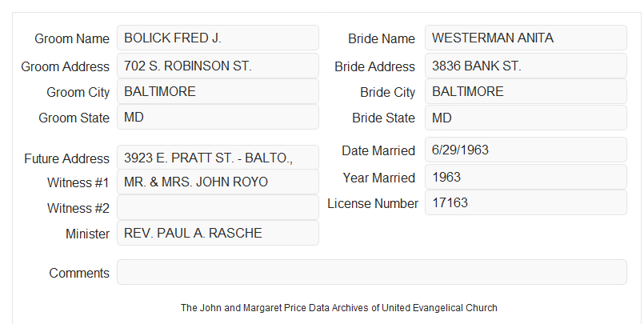The image size is (644, 324).
Task: Click the Year Married field
Action: click(x=526, y=177)
